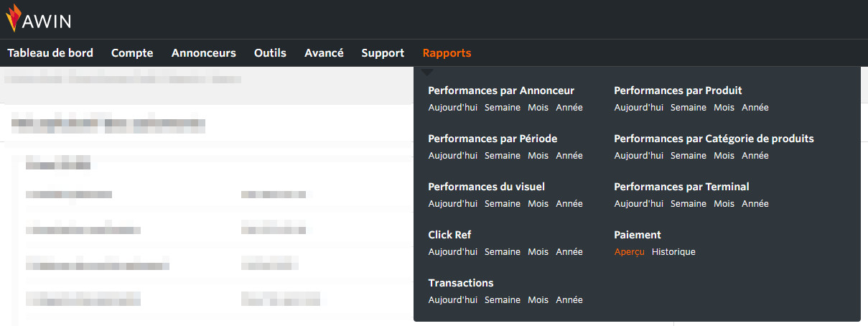This screenshot has height=326, width=868.
Task: Select Aujourd'hui under Performances du visuel
Action: coord(453,204)
